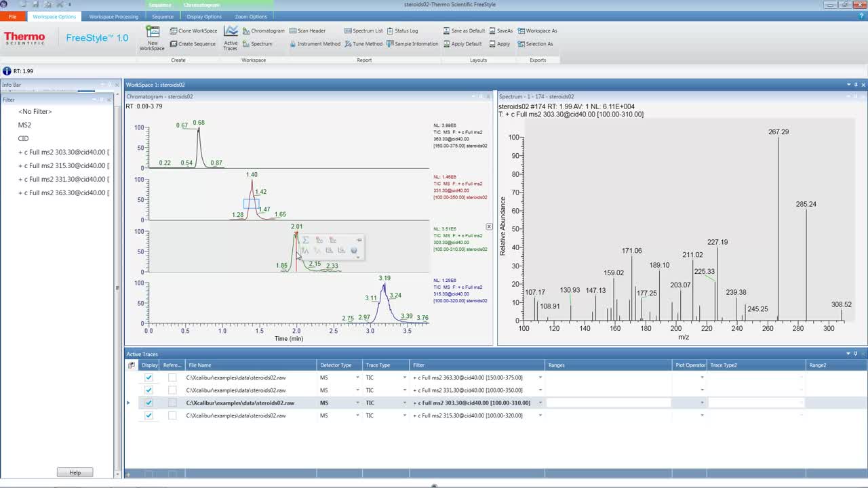Click the sum icon on floating chromatogram toolbar
The width and height of the screenshot is (868, 488).
click(306, 240)
